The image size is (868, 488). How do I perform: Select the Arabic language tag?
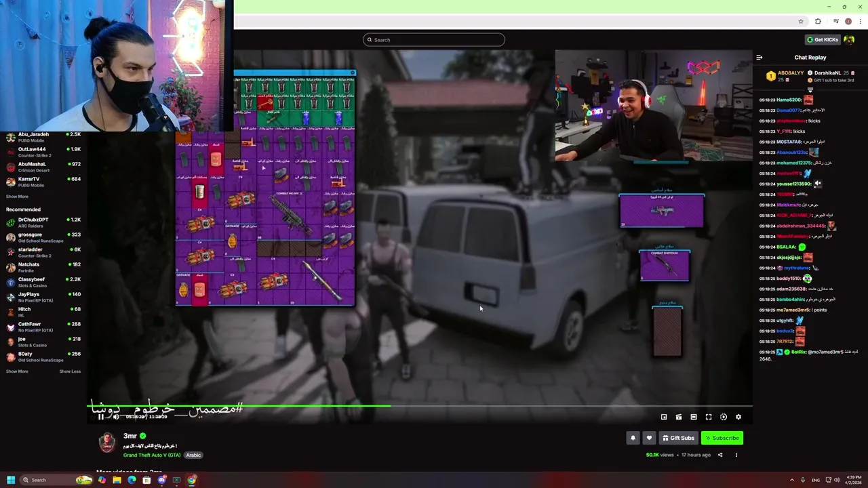pyautogui.click(x=193, y=455)
